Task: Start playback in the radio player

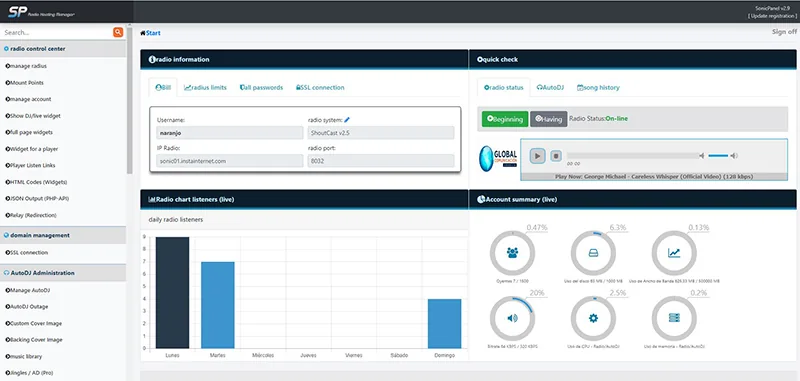Action: point(537,156)
